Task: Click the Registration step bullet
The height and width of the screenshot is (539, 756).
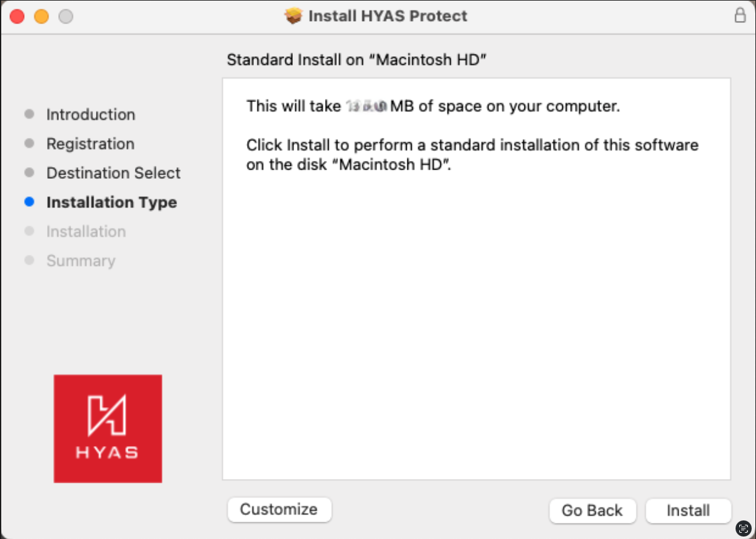Action: point(29,144)
